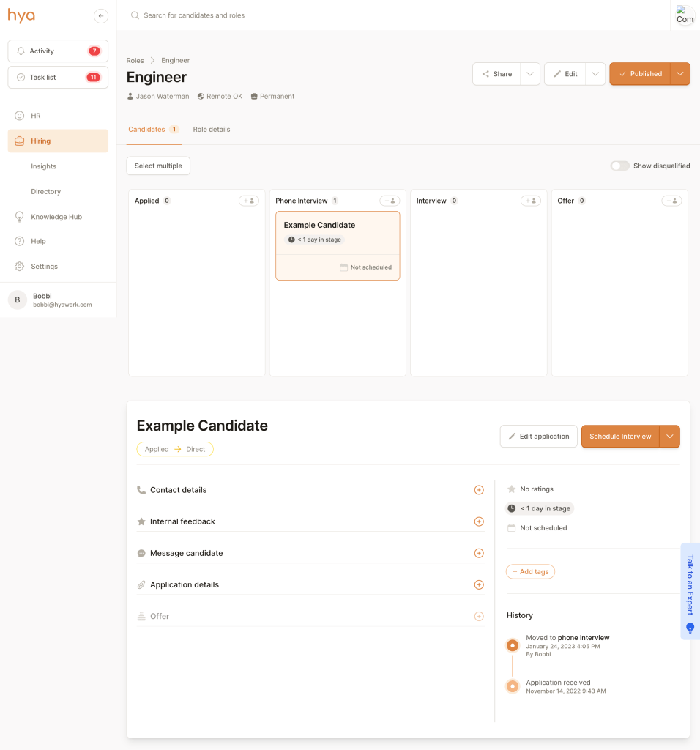Open Schedule Interview dropdown arrow
700x750 pixels.
tap(670, 437)
